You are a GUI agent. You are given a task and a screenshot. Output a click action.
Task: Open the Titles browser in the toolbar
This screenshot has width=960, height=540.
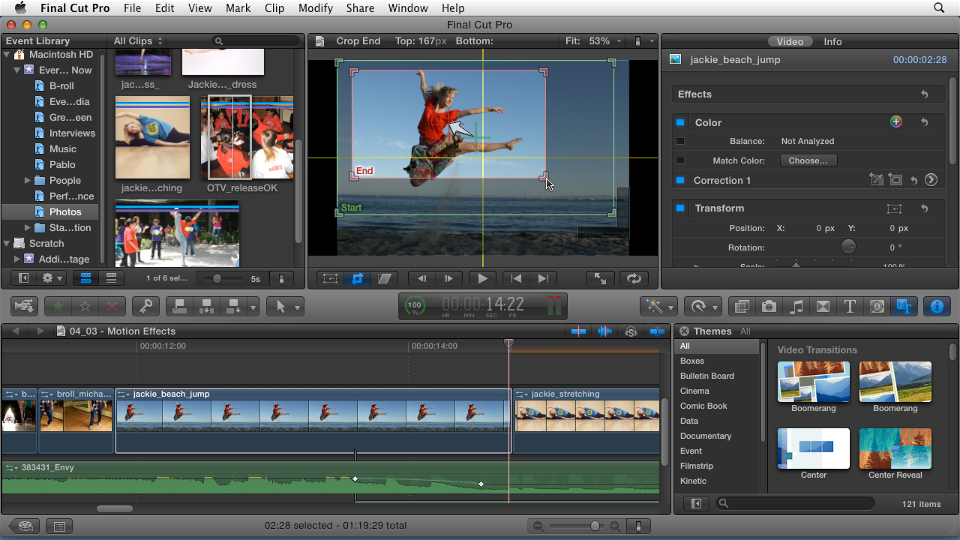coord(850,306)
